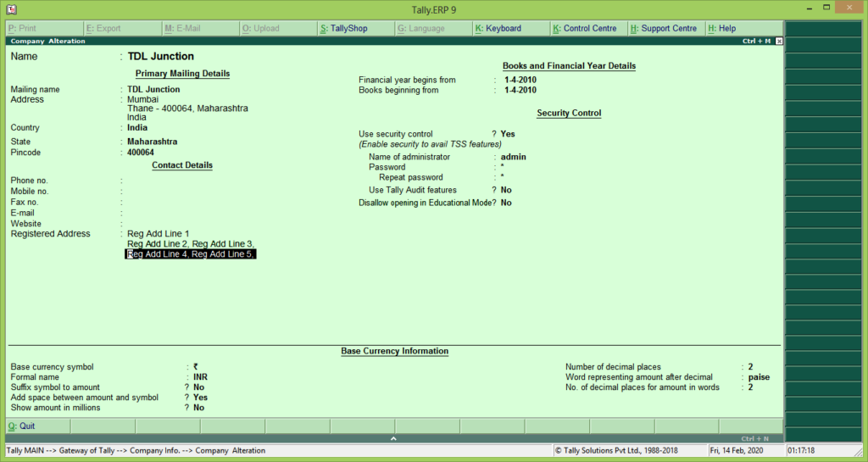
Task: Edit decimal places for amount in words
Action: coord(751,387)
